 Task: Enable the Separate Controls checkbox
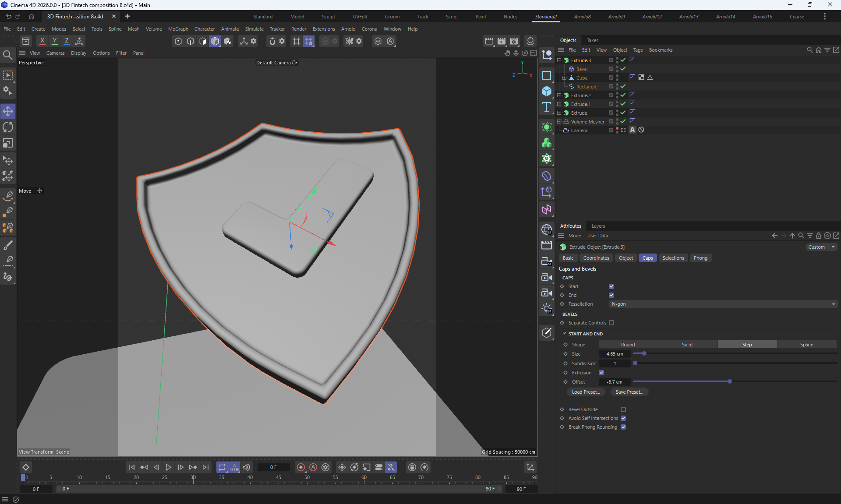[611, 323]
